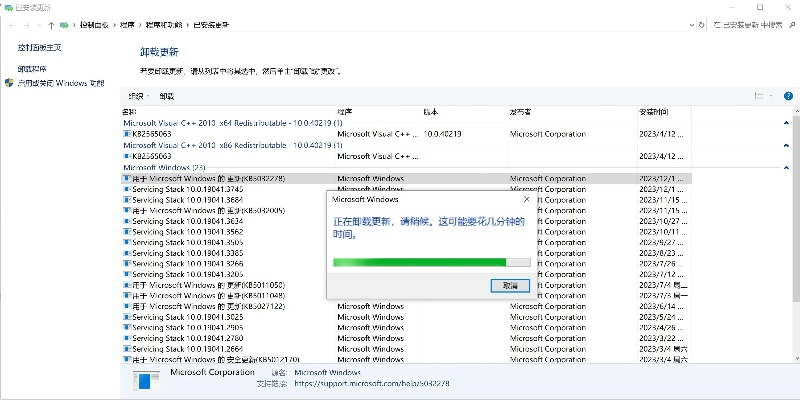Click the Back arrow in address bar
The image size is (800, 400).
pyautogui.click(x=11, y=24)
